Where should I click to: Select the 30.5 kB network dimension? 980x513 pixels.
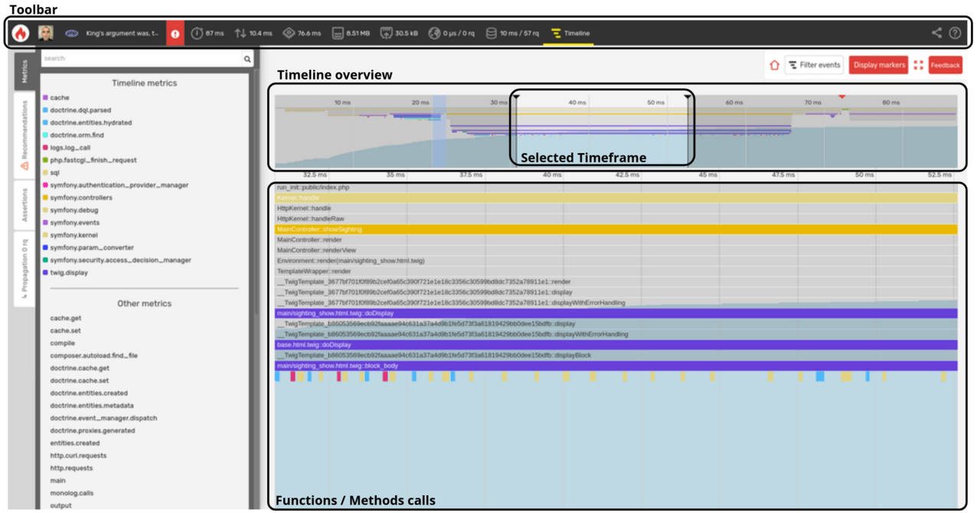pyautogui.click(x=400, y=34)
